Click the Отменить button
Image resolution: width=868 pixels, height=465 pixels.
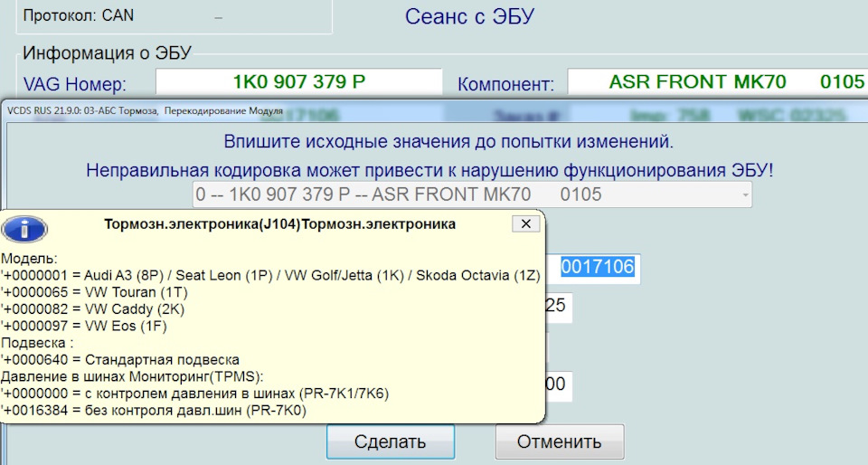(x=559, y=441)
